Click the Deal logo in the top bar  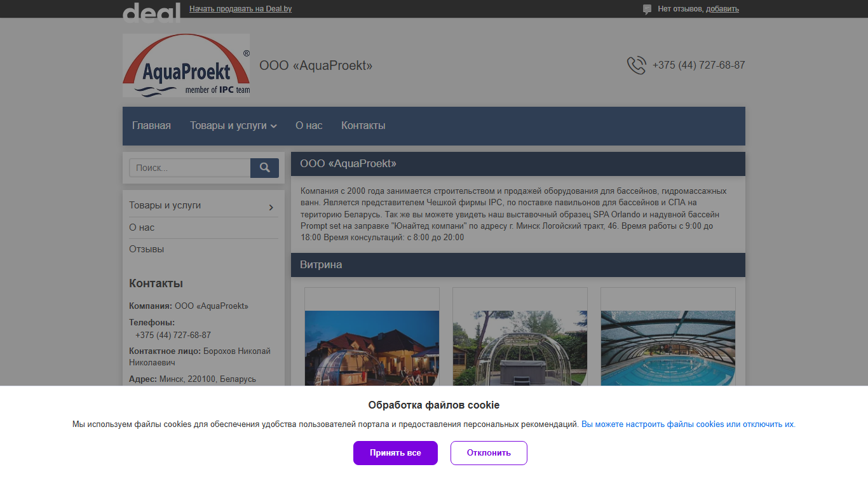[151, 11]
